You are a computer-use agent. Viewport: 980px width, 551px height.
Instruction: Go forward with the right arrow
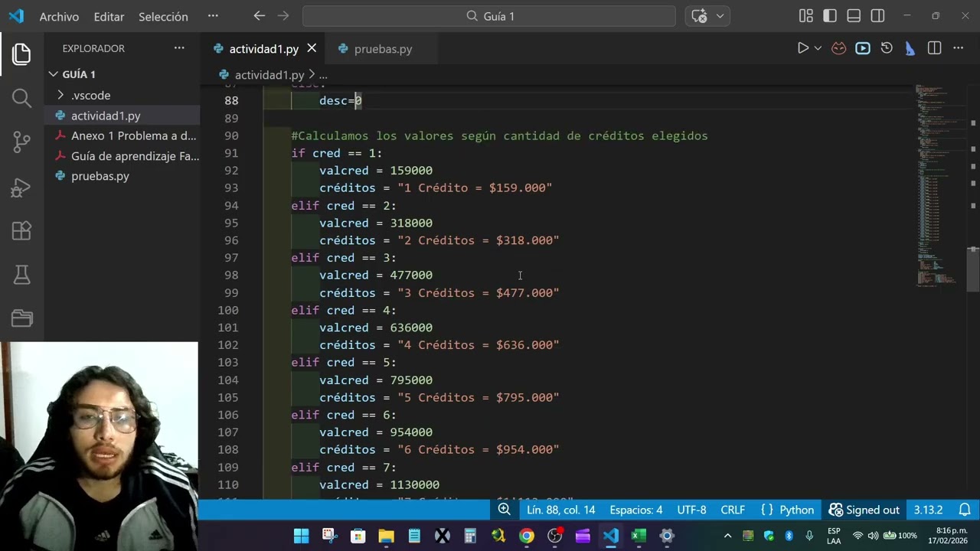tap(283, 16)
